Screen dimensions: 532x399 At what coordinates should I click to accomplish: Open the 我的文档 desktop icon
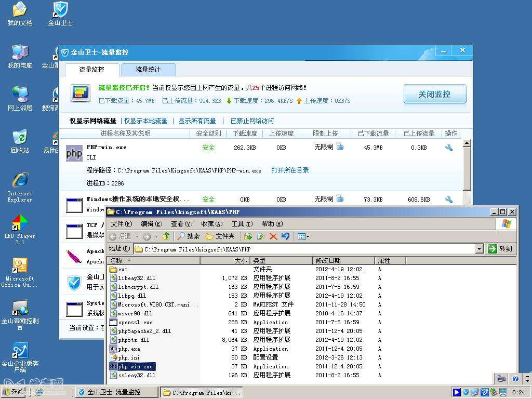pyautogui.click(x=20, y=14)
